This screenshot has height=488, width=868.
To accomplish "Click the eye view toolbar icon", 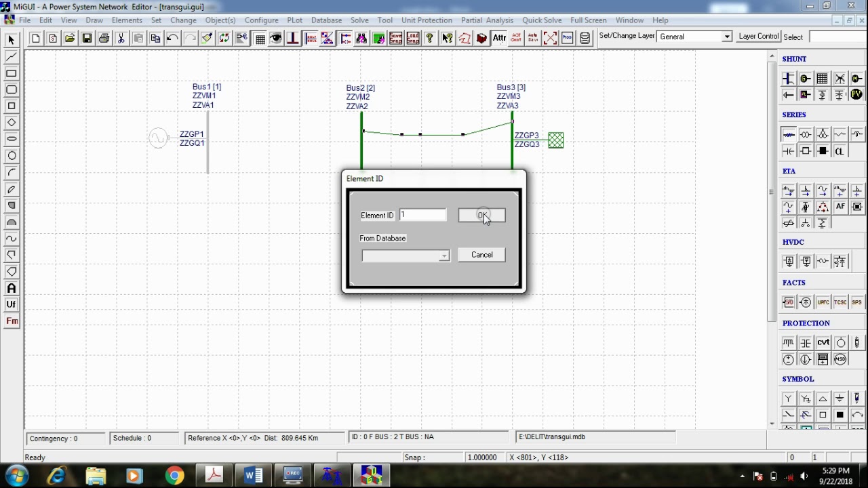I will pyautogui.click(x=276, y=39).
